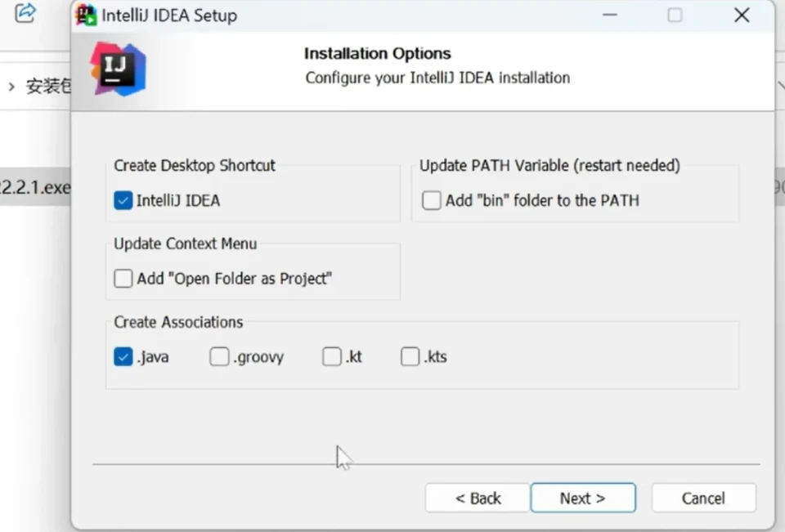
Task: Tick the .kt association checkbox
Action: point(332,357)
